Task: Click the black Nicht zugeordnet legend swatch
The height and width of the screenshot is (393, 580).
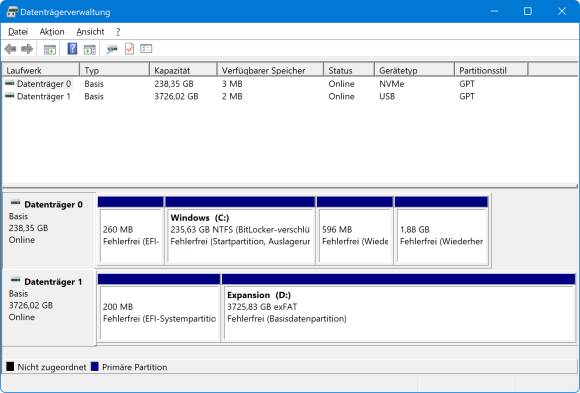Action: 10,367
